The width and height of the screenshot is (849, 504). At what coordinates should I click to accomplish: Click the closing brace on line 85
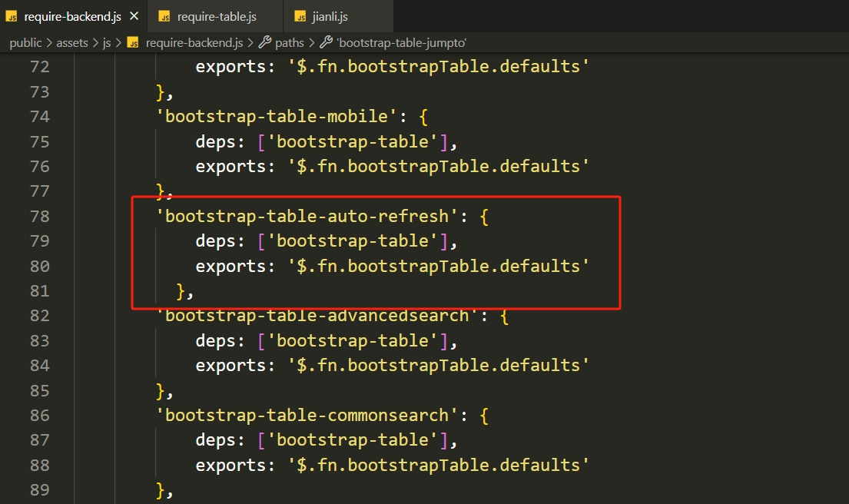pyautogui.click(x=161, y=391)
